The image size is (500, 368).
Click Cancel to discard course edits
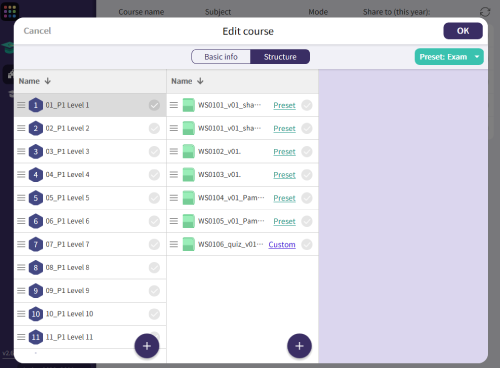tap(37, 31)
